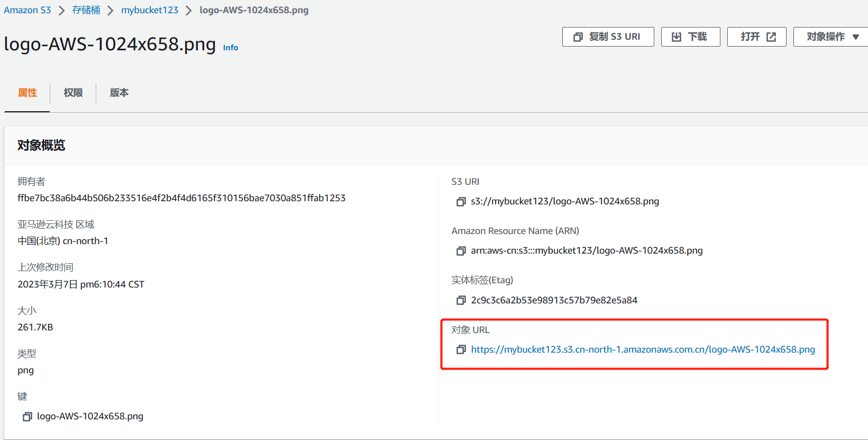Viewport: 868px width, 440px height.
Task: Open the 存储桶 breadcrumb link
Action: coord(86,10)
